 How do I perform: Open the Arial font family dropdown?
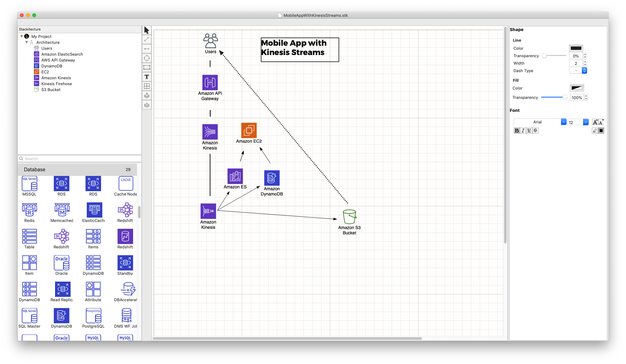click(563, 122)
